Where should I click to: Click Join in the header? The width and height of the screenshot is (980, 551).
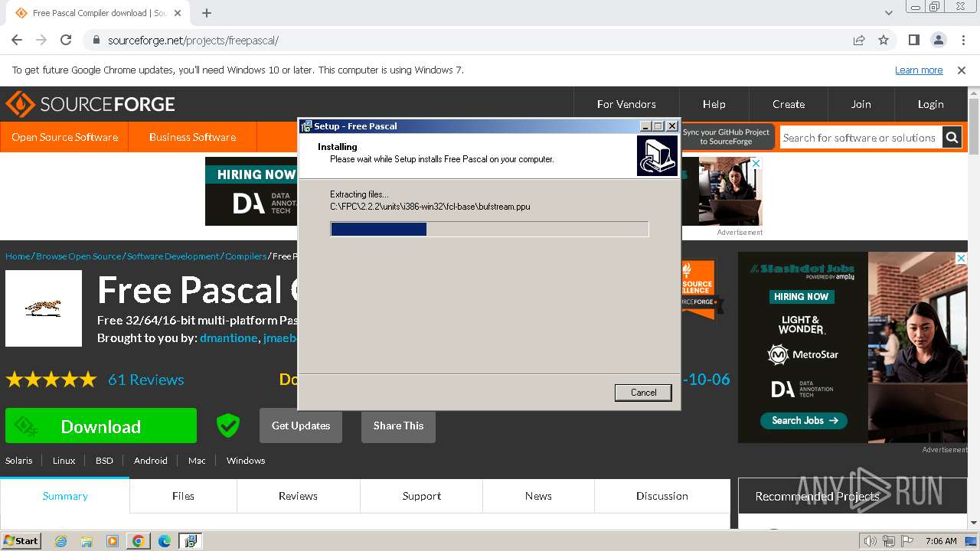click(861, 104)
